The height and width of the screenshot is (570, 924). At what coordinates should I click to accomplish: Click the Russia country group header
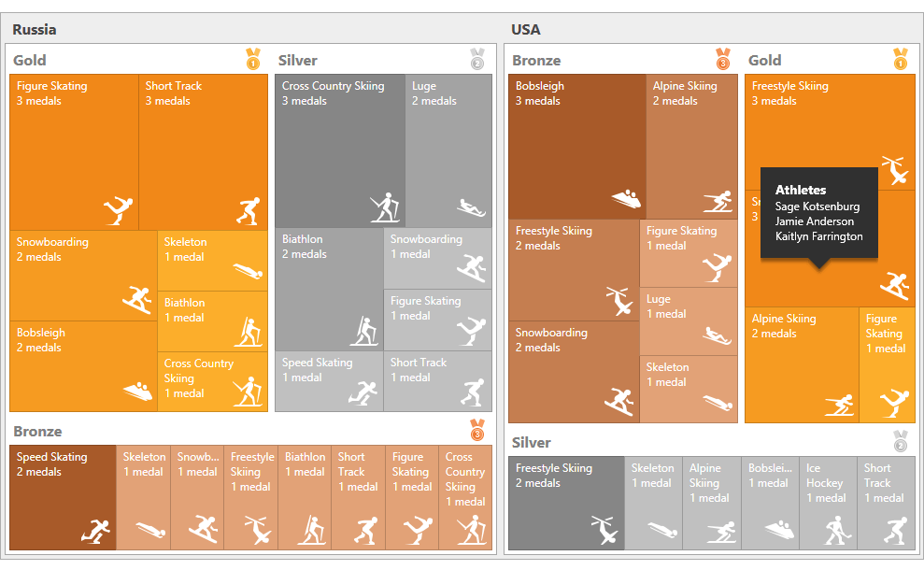pos(35,30)
